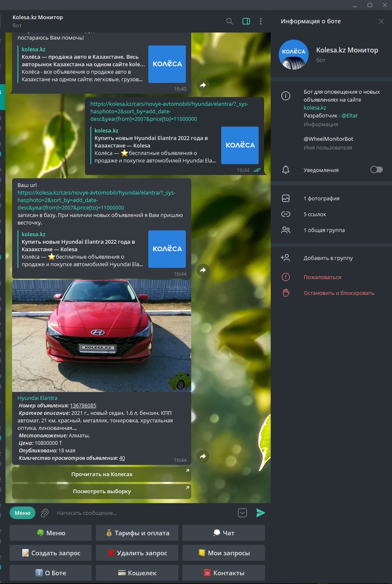Screen dimensions: 392x584
Task: Toggle the side info panel icon
Action: click(246, 21)
